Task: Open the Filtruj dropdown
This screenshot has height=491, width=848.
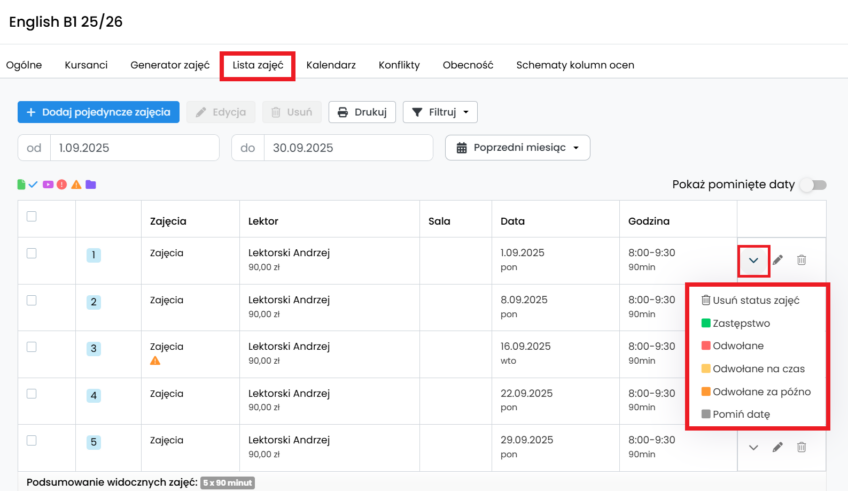Action: point(440,112)
